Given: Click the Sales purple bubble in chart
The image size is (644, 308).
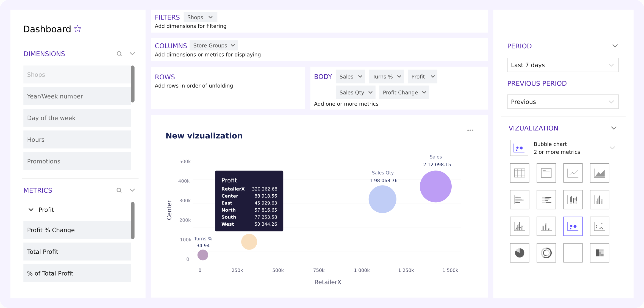Looking at the screenshot, I should tap(435, 187).
